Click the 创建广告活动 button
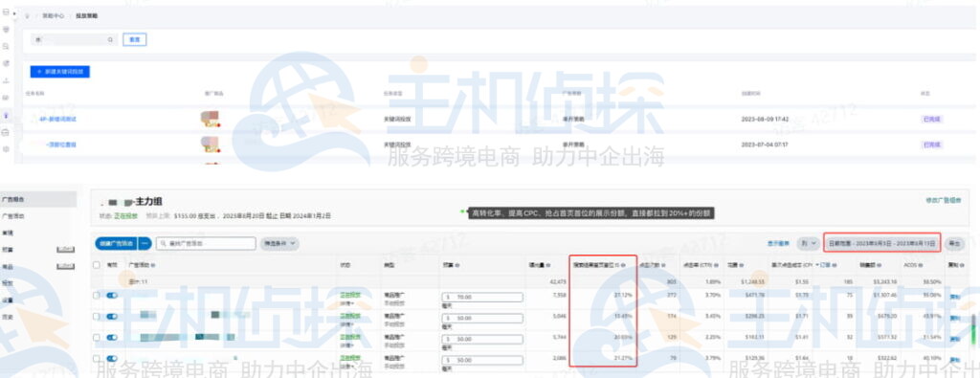Image resolution: width=980 pixels, height=378 pixels. 116,244
